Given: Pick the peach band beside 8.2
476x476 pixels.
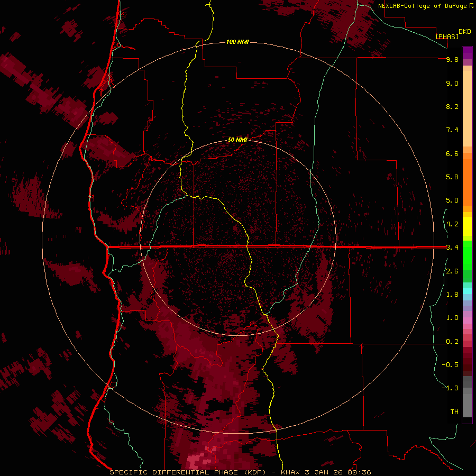Looking at the screenshot, I should 467,108.
